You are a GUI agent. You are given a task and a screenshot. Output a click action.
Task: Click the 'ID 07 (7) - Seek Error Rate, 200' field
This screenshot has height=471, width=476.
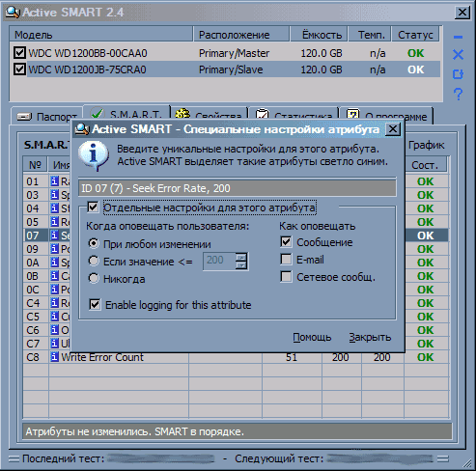click(x=238, y=188)
